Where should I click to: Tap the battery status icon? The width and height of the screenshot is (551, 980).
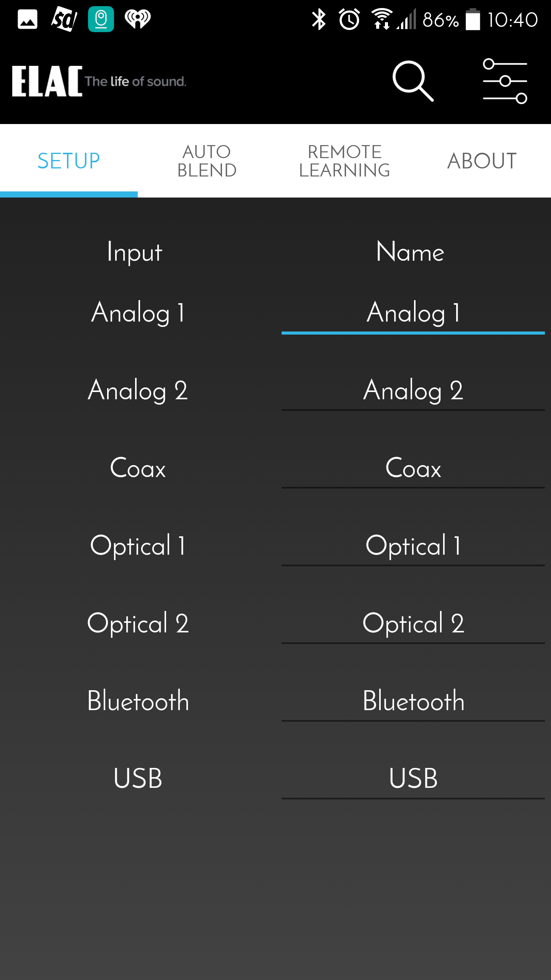pos(473,20)
